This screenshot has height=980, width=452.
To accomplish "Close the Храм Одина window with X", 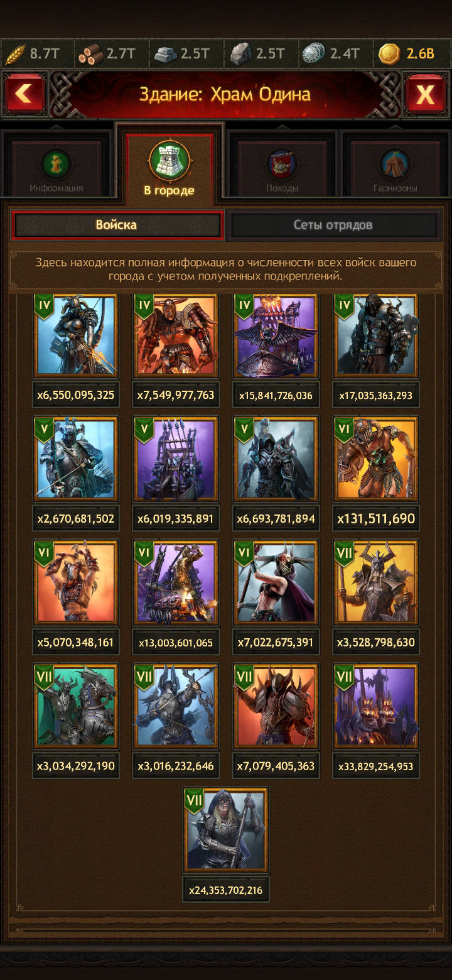I will [426, 95].
